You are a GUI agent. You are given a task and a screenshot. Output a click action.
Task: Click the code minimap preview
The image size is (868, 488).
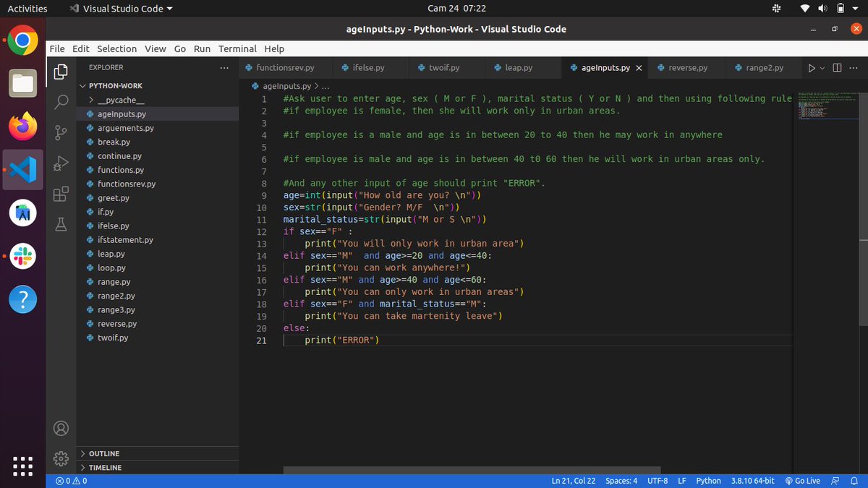[x=828, y=106]
